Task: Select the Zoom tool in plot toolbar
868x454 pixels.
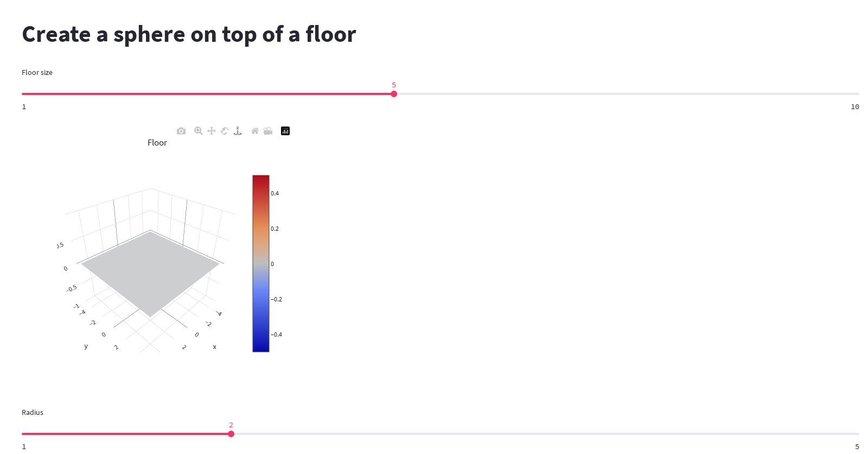Action: click(x=199, y=131)
